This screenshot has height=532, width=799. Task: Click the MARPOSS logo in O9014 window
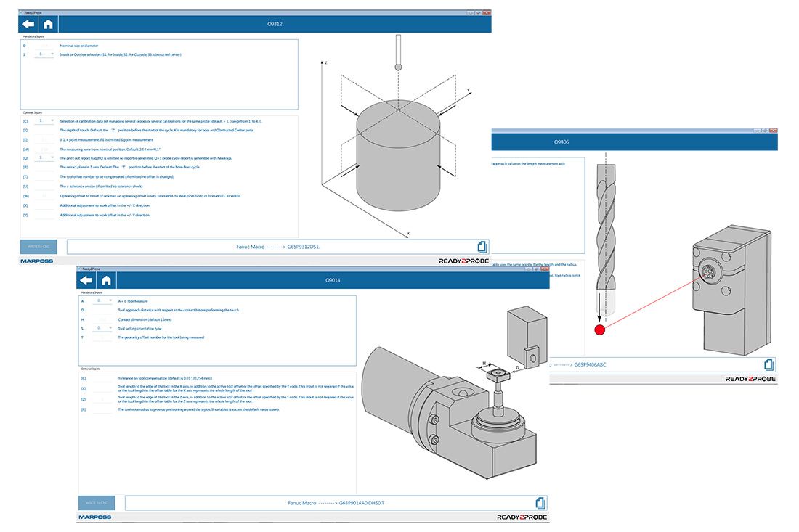[x=94, y=517]
